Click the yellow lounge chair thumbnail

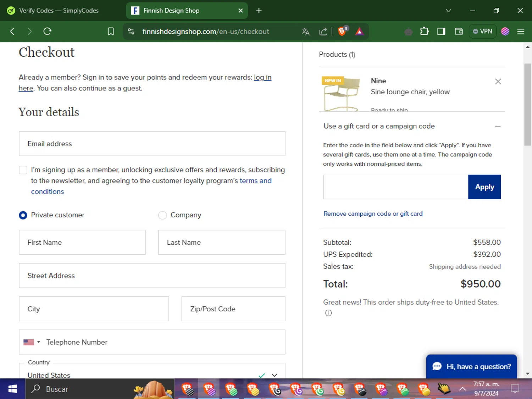pos(341,94)
